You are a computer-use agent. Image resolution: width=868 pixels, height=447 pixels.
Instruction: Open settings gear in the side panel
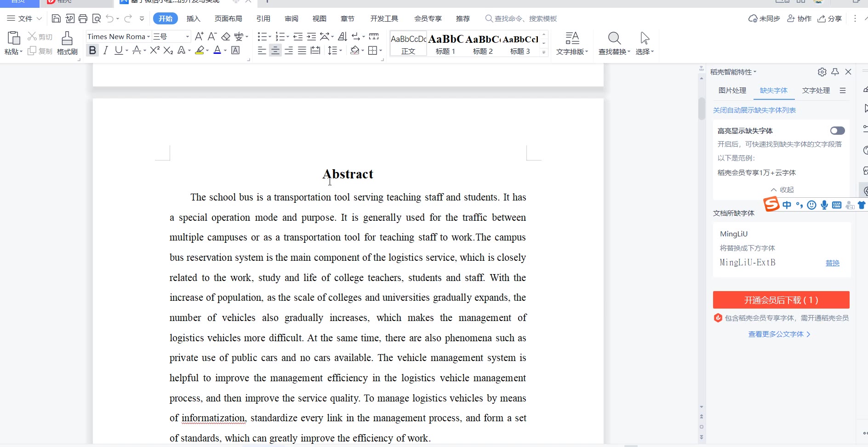(x=822, y=72)
